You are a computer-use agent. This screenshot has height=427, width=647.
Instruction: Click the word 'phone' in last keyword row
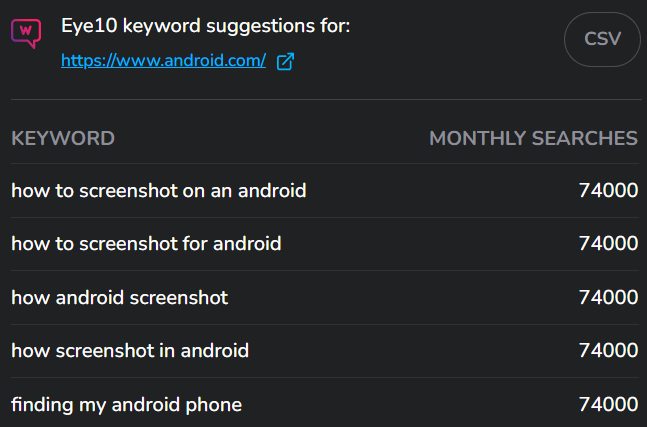coord(213,406)
